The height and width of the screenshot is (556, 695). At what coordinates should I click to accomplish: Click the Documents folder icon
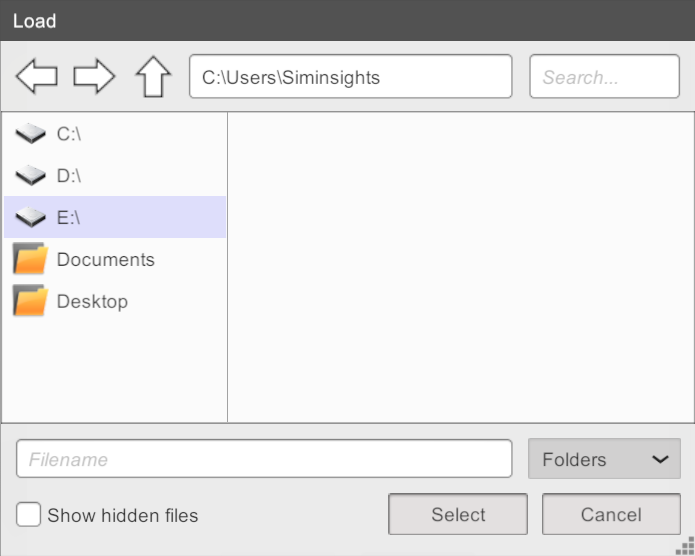[x=31, y=259]
